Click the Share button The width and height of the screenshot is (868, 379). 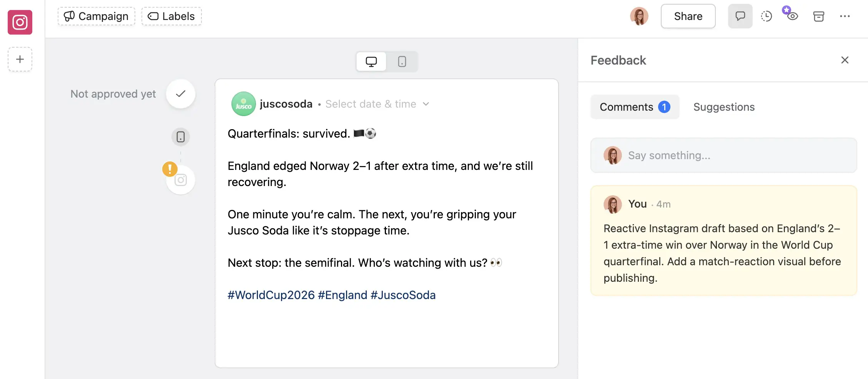[688, 16]
